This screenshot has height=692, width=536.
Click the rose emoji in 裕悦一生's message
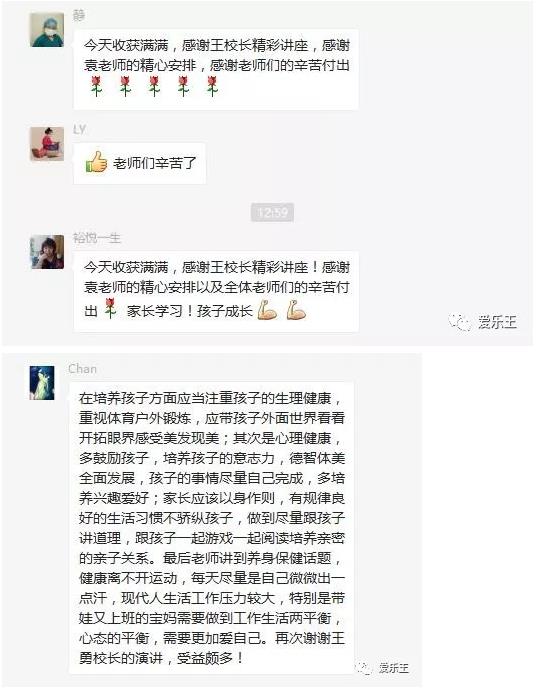pos(110,308)
